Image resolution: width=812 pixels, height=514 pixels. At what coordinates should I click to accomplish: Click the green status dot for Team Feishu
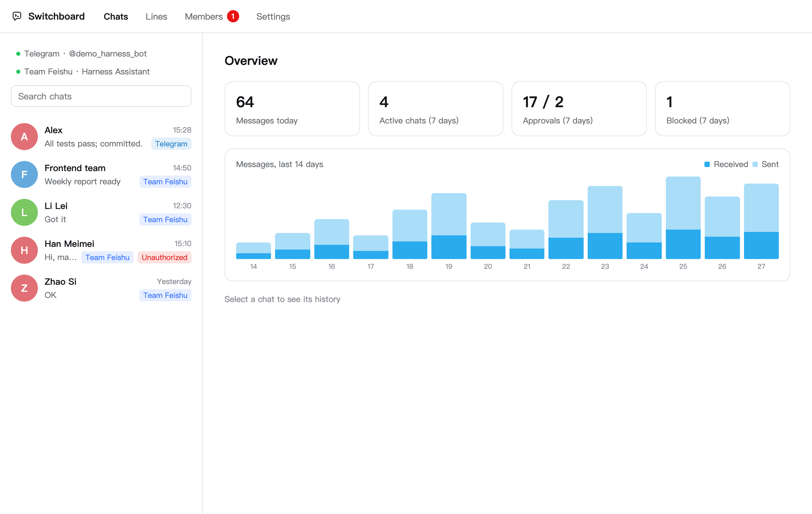[x=18, y=72]
